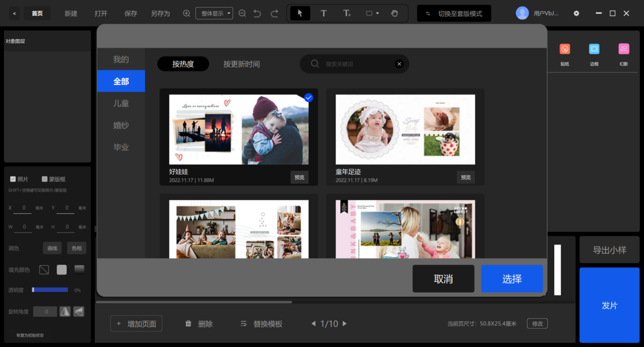
Task: Click the user avatar icon
Action: pos(522,13)
